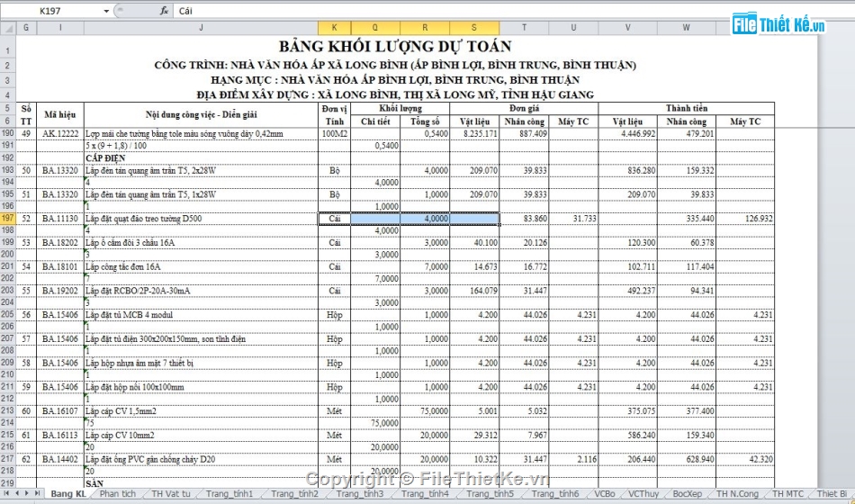
Task: Select the cell Lắp đặt quạt đảo treo tường D500
Action: (x=201, y=218)
